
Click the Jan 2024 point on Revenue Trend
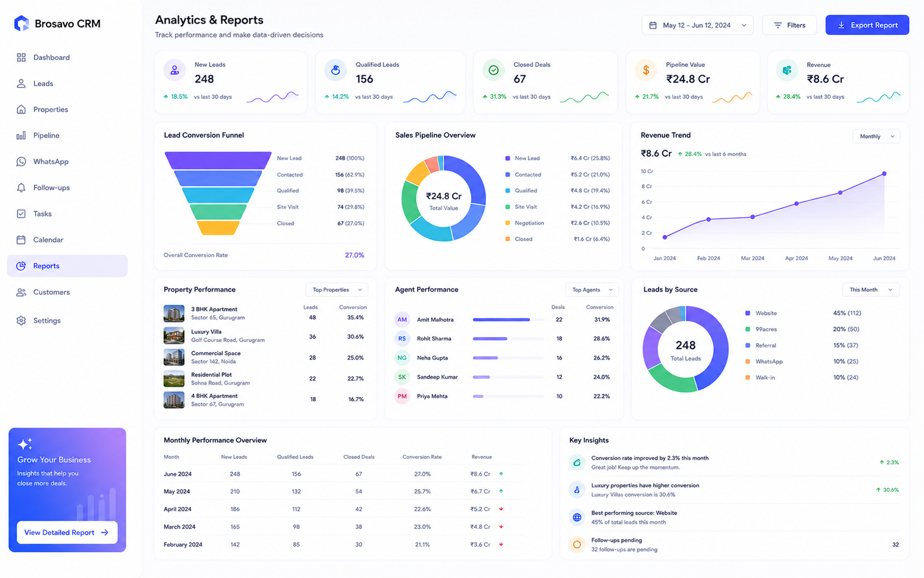pyautogui.click(x=665, y=237)
